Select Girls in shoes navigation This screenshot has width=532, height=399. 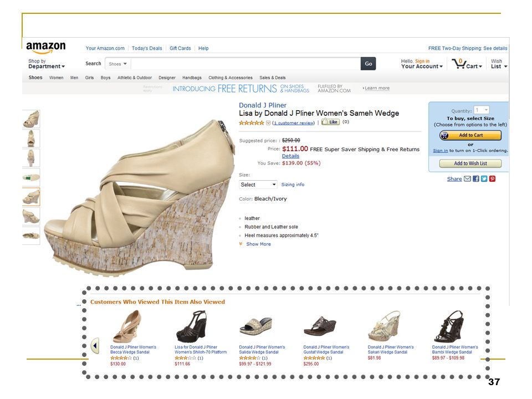coord(89,78)
